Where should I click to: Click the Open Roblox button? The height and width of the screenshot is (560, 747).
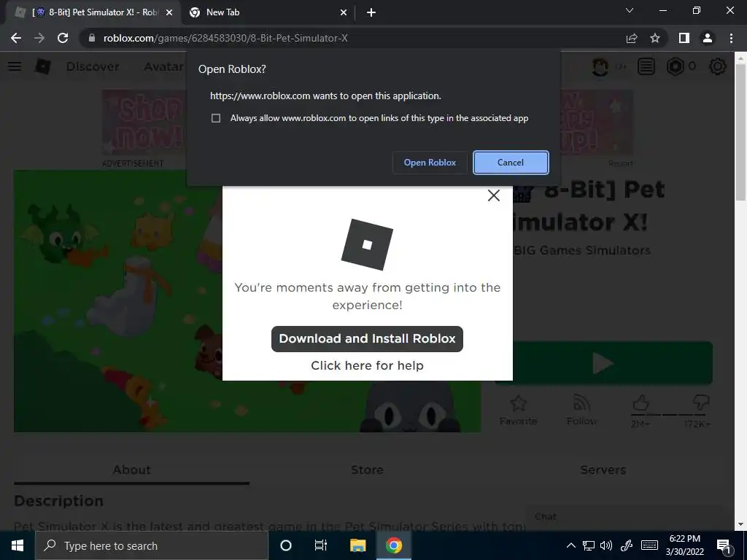[x=430, y=163]
